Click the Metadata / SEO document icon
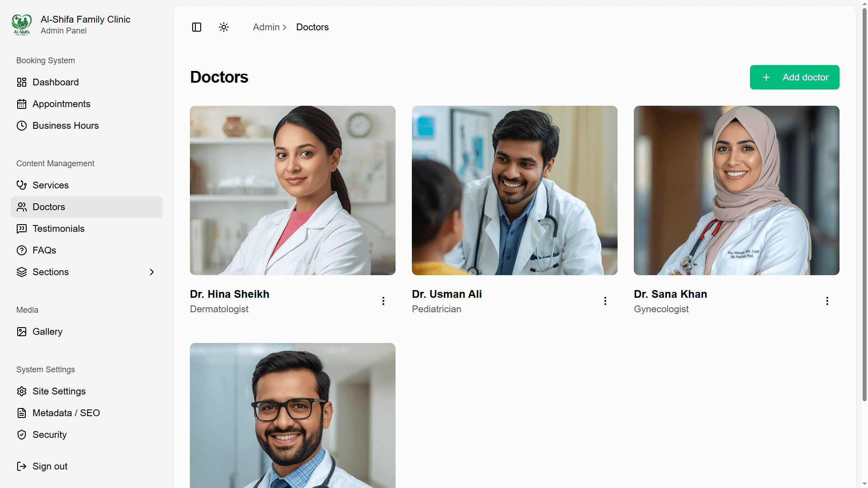 click(x=22, y=413)
